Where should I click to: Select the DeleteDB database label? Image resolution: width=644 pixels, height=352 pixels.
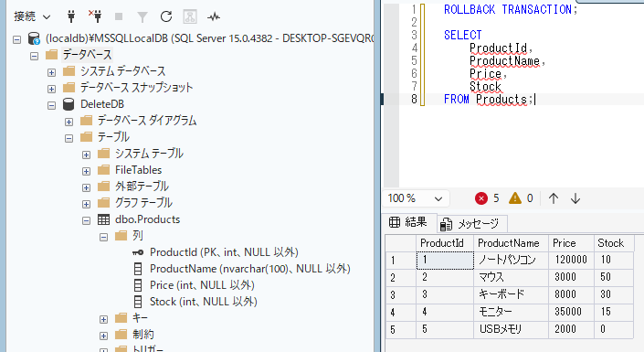coord(102,104)
